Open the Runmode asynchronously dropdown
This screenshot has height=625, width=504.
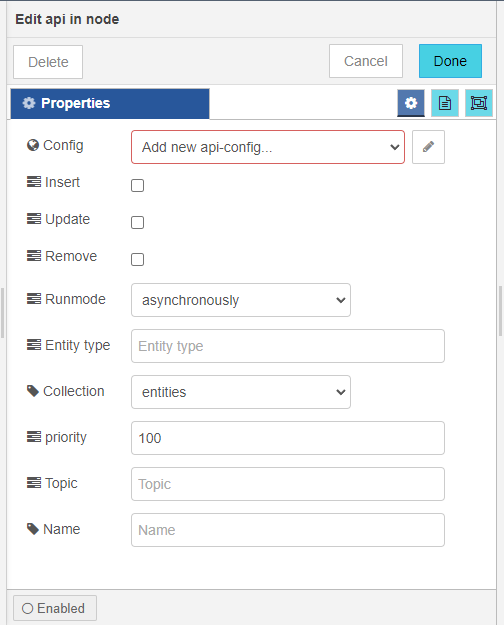pyautogui.click(x=241, y=300)
